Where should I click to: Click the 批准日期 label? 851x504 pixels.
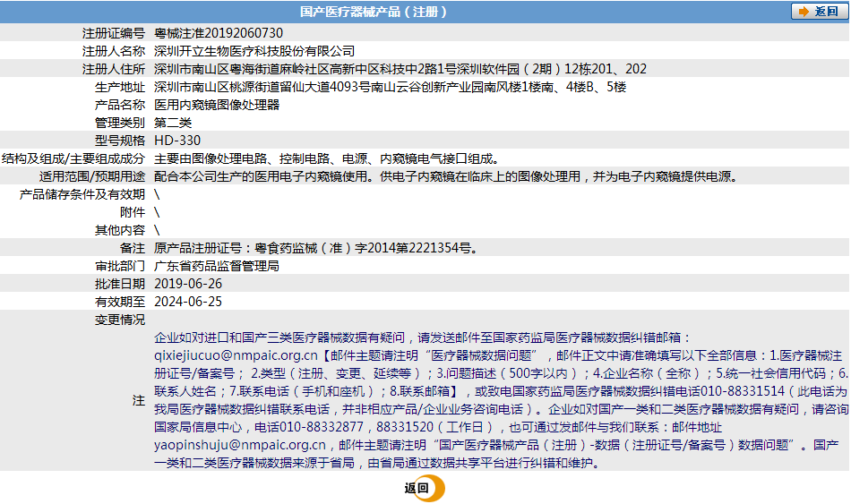click(120, 284)
